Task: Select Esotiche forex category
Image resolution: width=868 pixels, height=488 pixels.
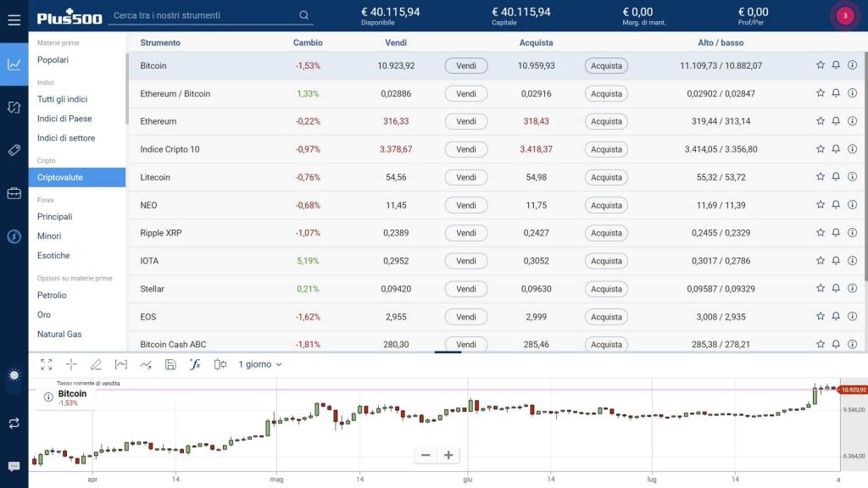Action: coord(53,256)
